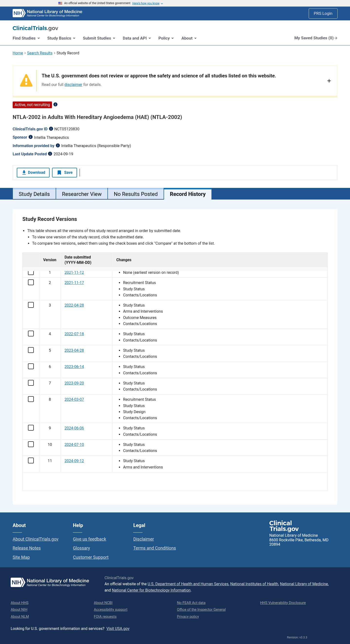Screen dimensions: 350x644
Task: Open Customer Support footer link
Action: pyautogui.click(x=91, y=557)
